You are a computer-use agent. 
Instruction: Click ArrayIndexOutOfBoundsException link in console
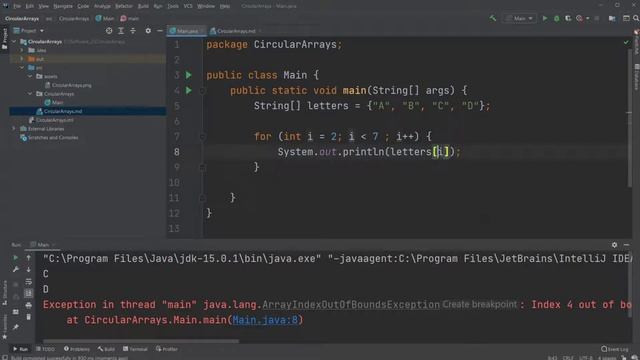click(351, 304)
